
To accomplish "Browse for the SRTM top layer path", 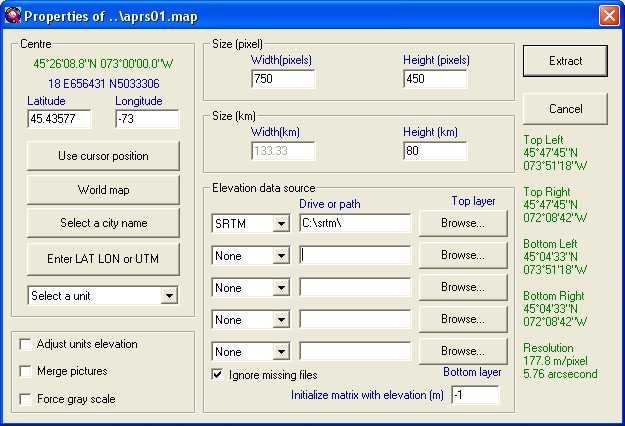I will [462, 223].
